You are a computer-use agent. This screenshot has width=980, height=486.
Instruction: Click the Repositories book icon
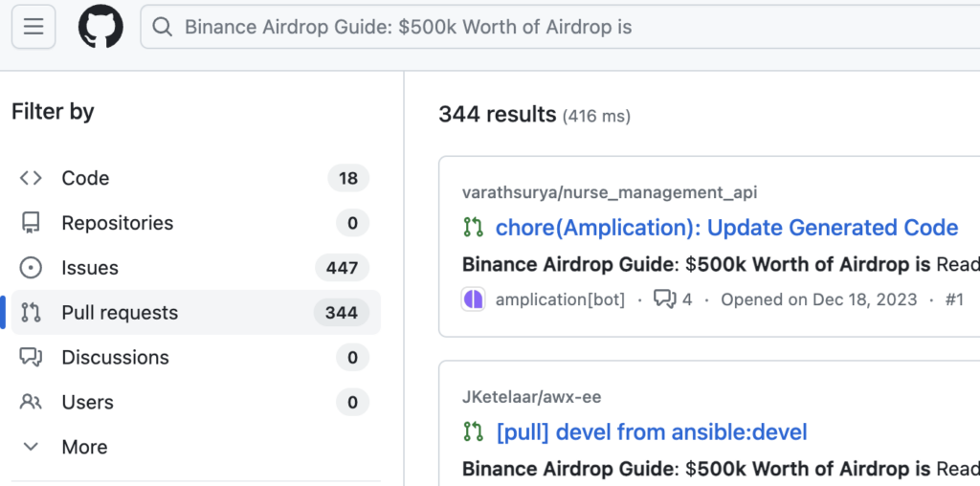pos(31,223)
